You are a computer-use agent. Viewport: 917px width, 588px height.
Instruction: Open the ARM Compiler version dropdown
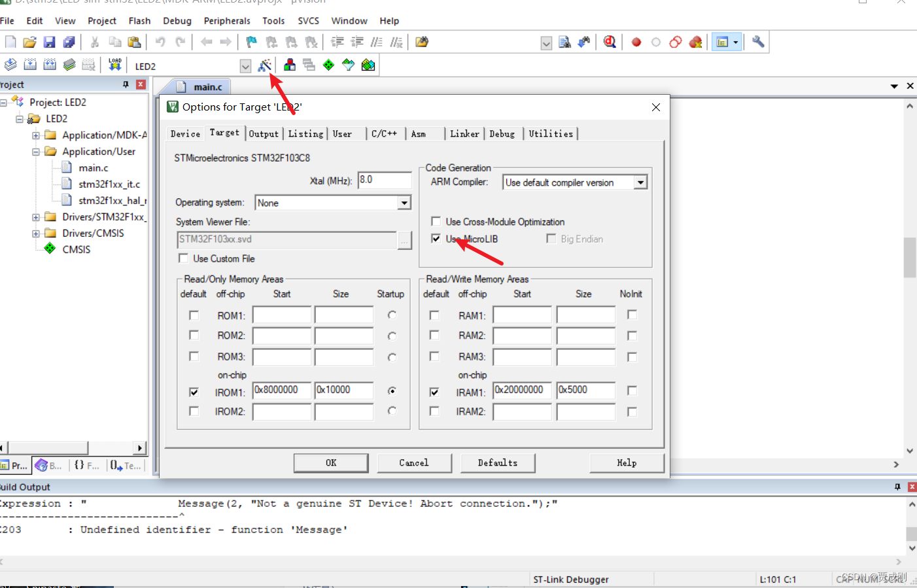click(x=640, y=182)
